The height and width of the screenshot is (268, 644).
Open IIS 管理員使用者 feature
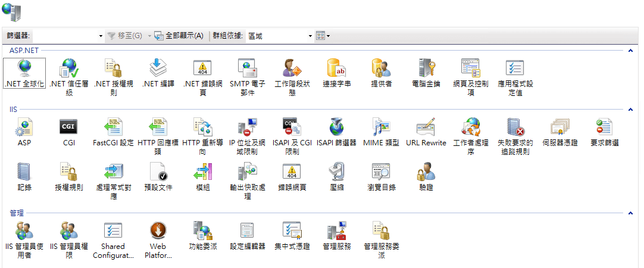click(24, 239)
